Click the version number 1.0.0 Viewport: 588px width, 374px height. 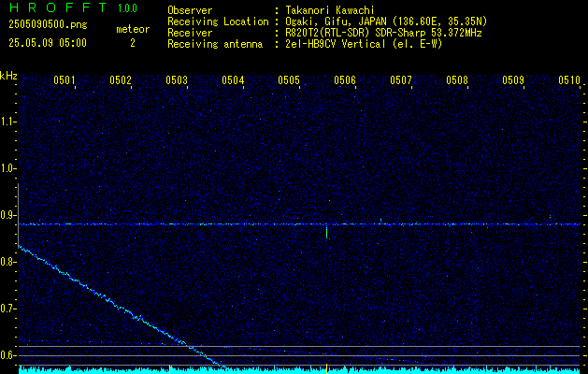pyautogui.click(x=127, y=8)
